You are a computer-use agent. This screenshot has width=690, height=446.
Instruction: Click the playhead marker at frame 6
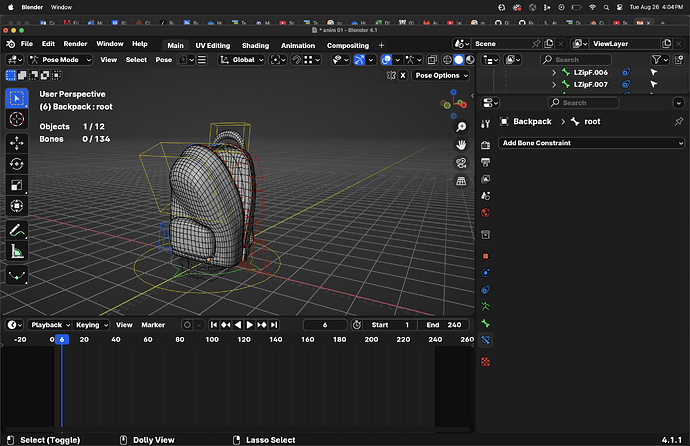pyautogui.click(x=62, y=339)
